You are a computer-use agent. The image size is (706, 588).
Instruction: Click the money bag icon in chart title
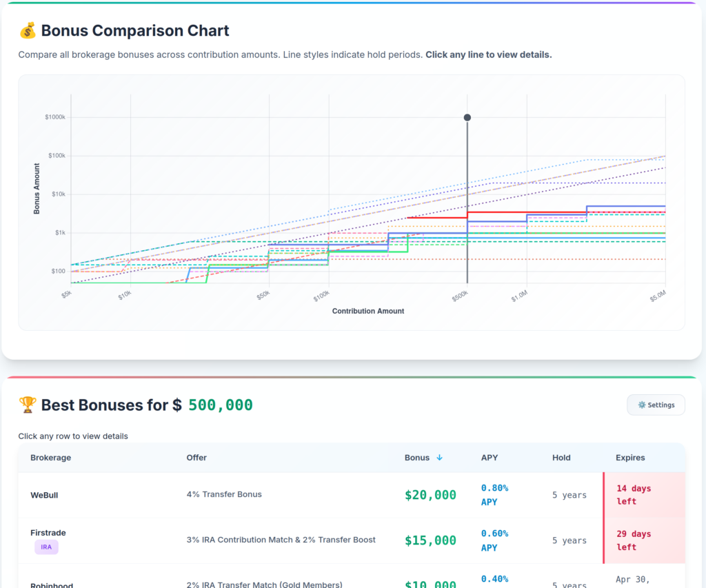[28, 31]
